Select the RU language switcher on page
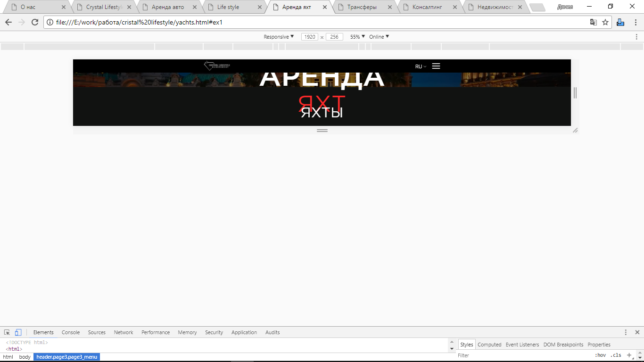The image size is (644, 362). point(421,66)
